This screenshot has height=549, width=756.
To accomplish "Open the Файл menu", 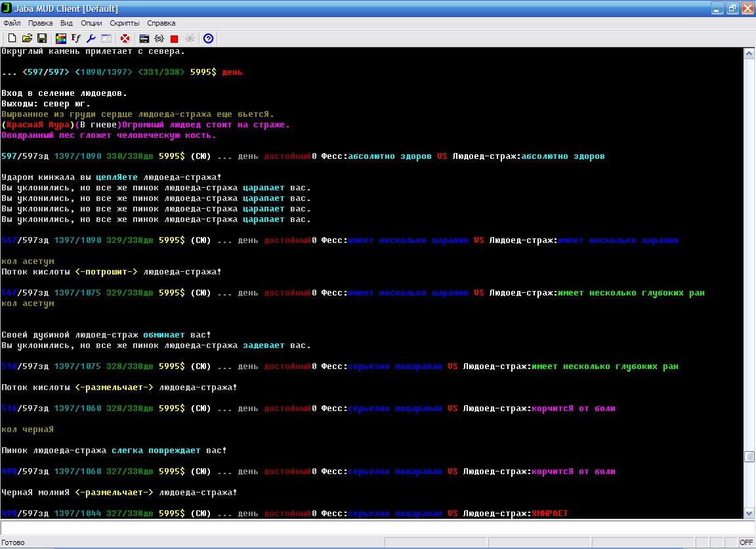I will coord(12,23).
